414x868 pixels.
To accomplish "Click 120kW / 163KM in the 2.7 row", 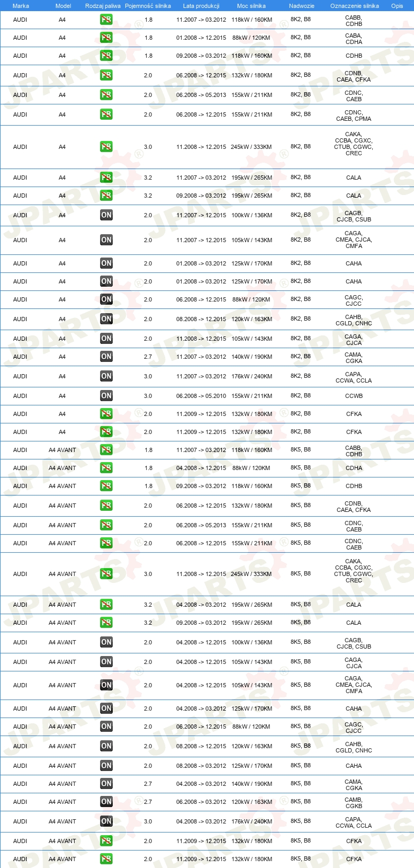I will click(x=251, y=802).
